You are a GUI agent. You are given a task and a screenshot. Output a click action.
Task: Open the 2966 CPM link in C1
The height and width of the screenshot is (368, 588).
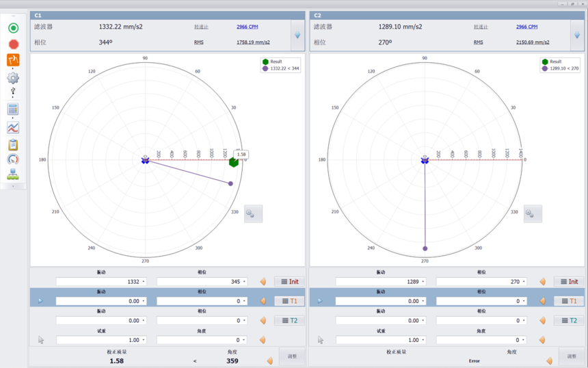(x=247, y=27)
